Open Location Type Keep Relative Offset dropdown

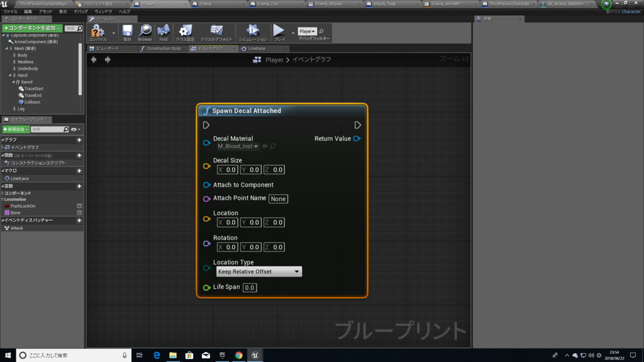pyautogui.click(x=258, y=271)
